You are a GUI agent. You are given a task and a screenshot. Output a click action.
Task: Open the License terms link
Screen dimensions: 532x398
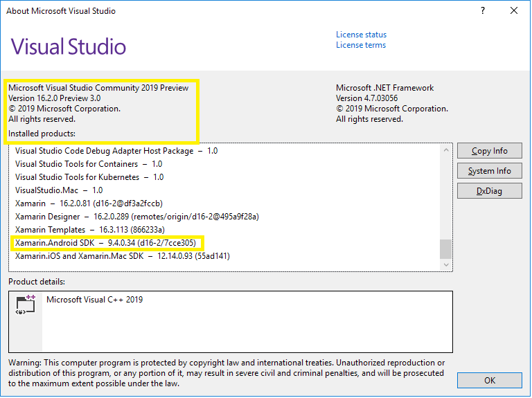point(361,45)
